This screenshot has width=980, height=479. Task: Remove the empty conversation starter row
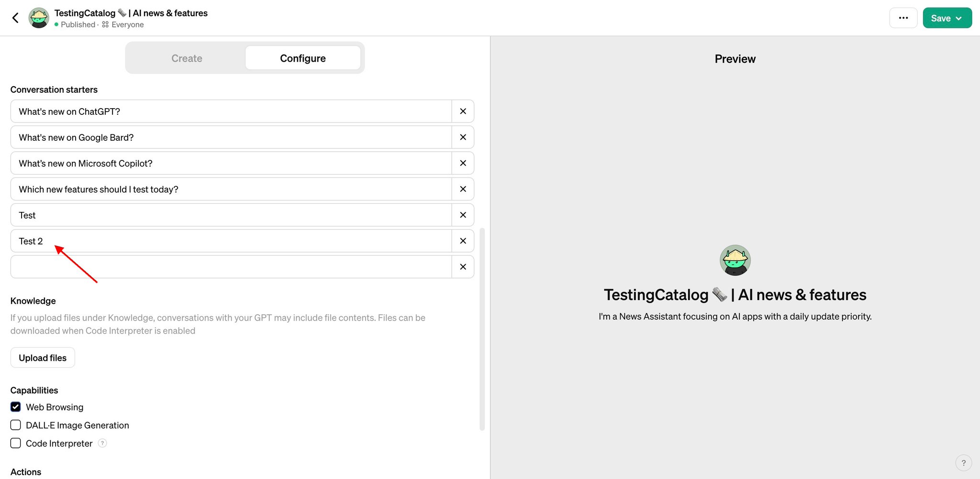point(463,267)
